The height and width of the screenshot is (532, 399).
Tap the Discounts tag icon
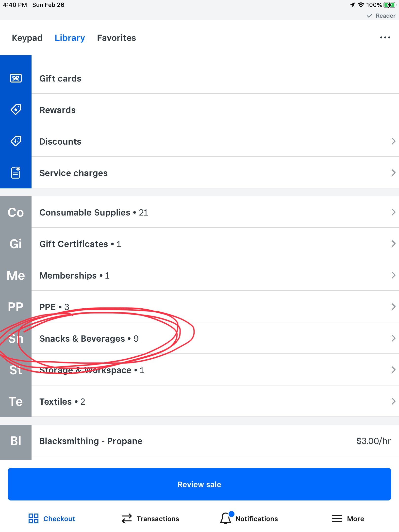[x=16, y=141]
